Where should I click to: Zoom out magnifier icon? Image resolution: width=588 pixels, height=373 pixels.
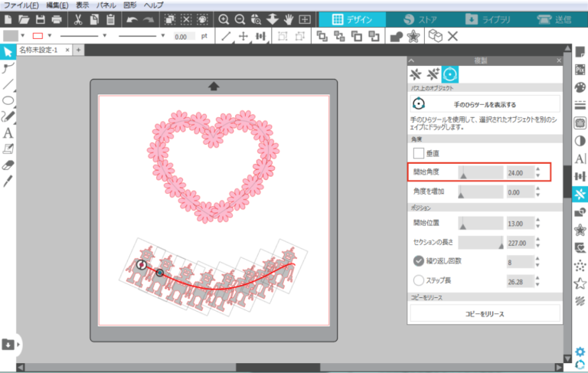click(240, 19)
